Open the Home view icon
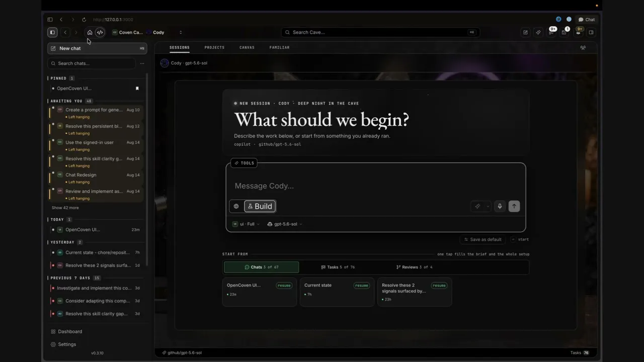Image resolution: width=644 pixels, height=362 pixels. [90, 32]
